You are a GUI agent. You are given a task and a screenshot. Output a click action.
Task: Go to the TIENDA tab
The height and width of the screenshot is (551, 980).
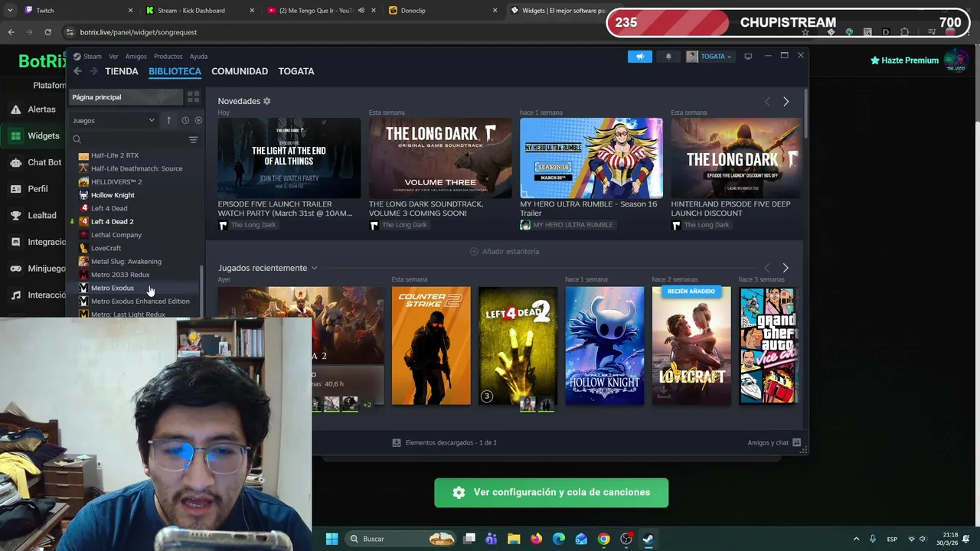[x=122, y=71]
